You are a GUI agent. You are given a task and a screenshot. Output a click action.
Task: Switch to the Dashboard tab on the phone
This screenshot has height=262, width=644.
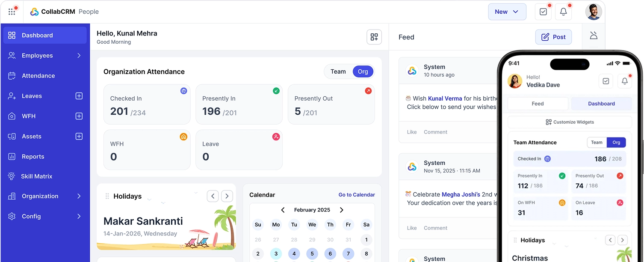(601, 103)
